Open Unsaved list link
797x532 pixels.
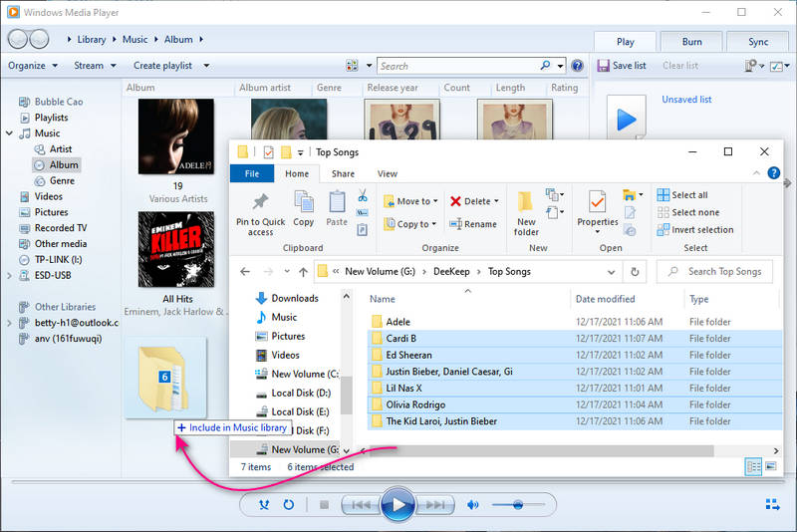click(686, 100)
